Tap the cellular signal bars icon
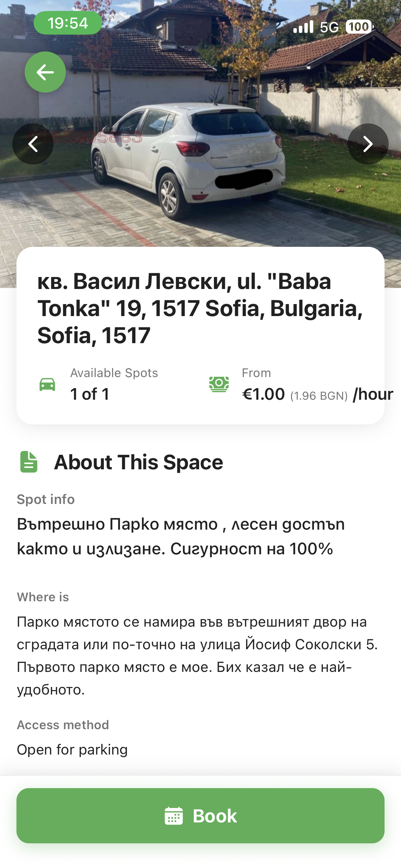 (x=303, y=27)
